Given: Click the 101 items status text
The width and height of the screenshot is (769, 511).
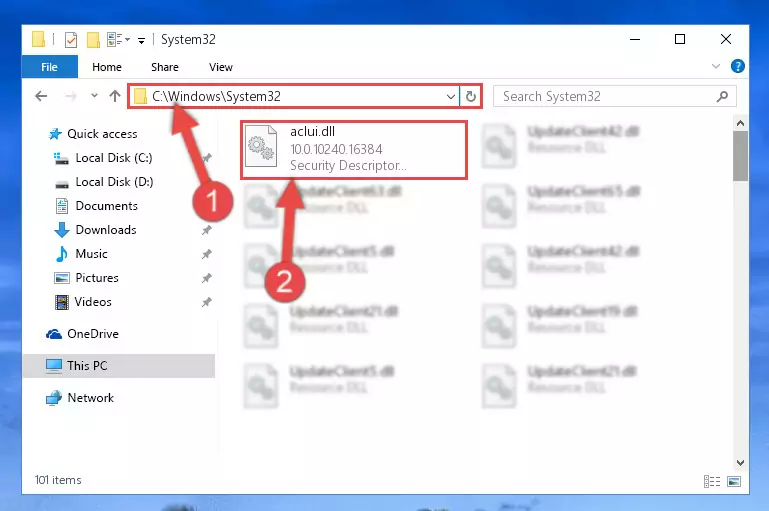Looking at the screenshot, I should (58, 480).
